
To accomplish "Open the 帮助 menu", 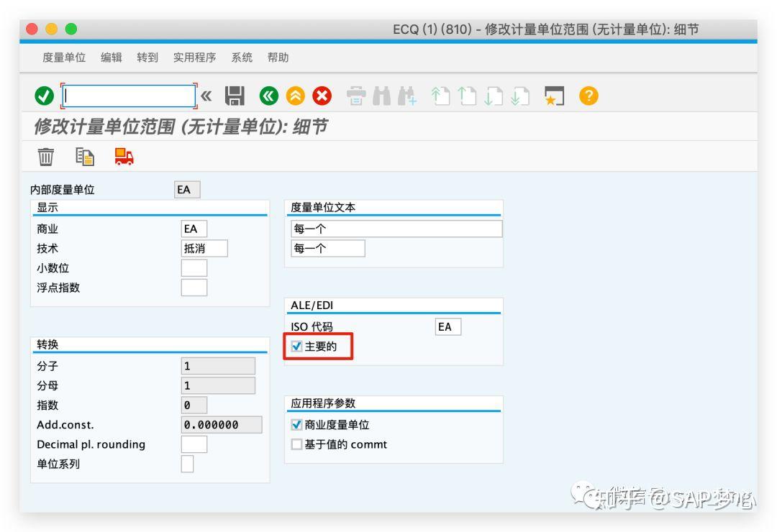I will click(278, 58).
